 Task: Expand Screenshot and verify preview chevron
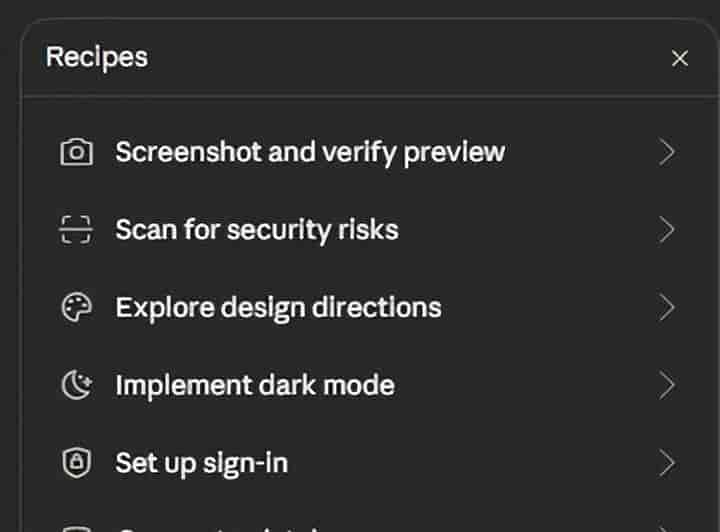tap(667, 152)
